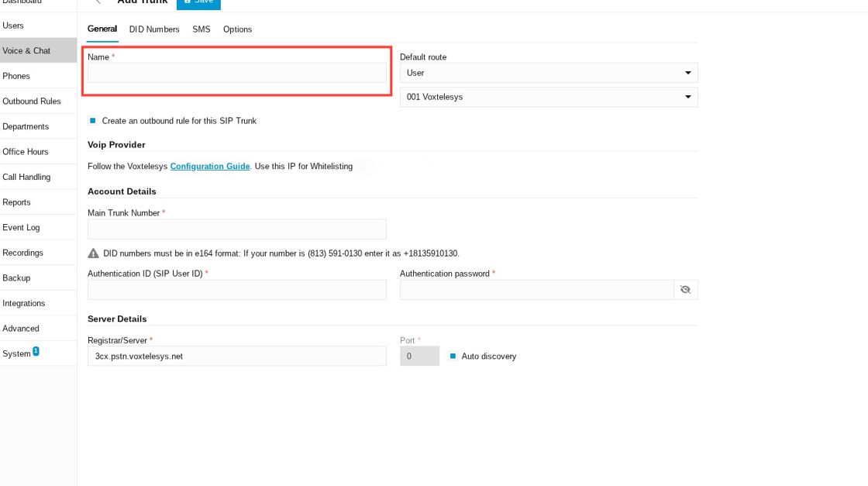Click the Account Details section heading
Image resolution: width=868 pixels, height=486 pixels.
pos(122,191)
